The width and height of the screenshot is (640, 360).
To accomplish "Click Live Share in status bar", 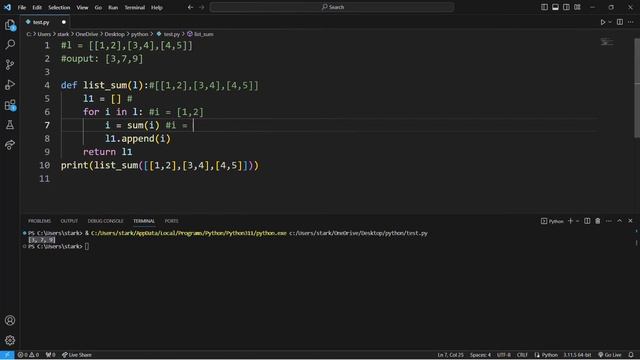I will tap(77, 355).
